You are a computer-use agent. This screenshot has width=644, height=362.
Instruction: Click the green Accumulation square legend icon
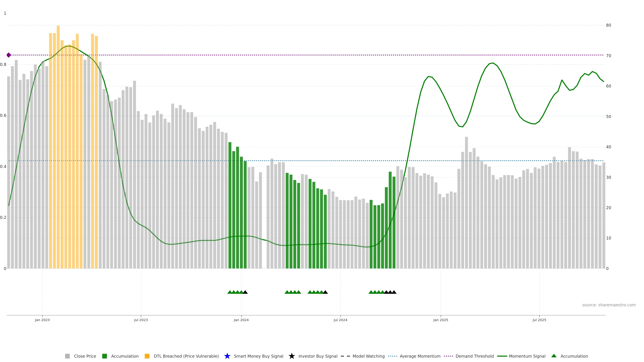coord(104,356)
